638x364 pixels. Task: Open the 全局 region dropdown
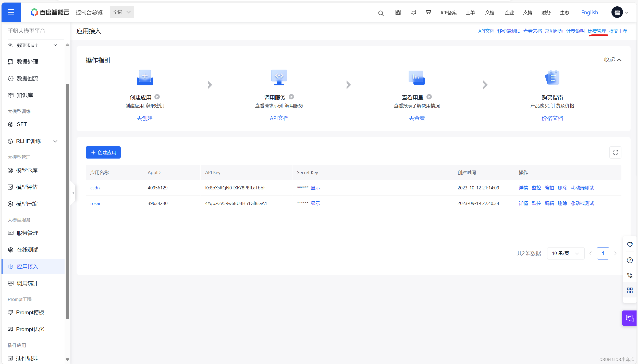click(122, 12)
